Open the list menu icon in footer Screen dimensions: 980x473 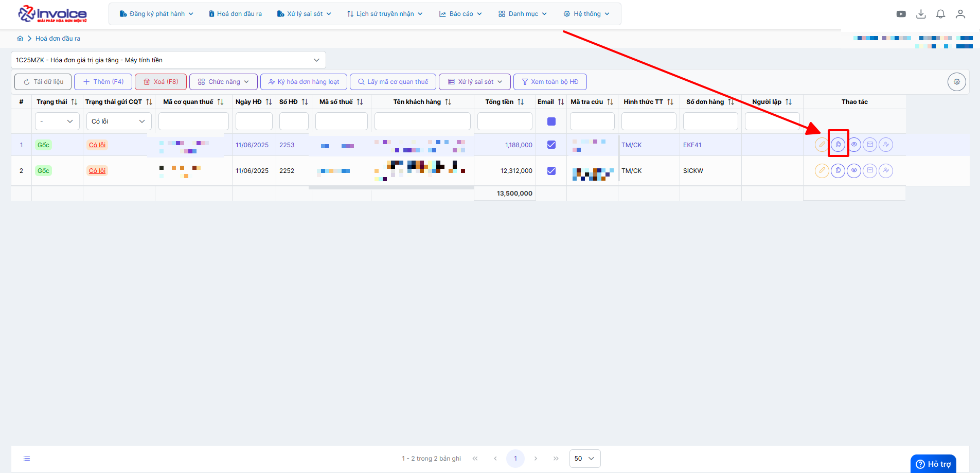tap(27, 459)
